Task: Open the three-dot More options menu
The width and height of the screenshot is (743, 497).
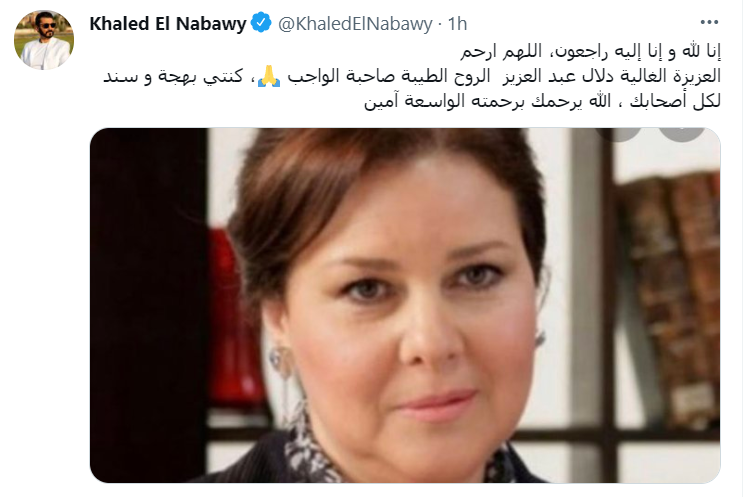Action: coord(709,22)
